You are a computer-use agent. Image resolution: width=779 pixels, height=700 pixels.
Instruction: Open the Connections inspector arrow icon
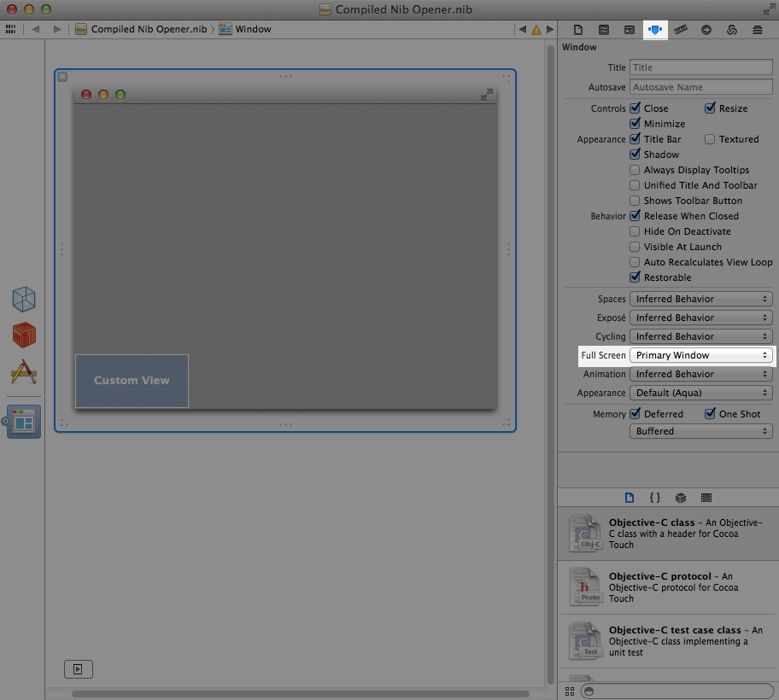coord(706,29)
